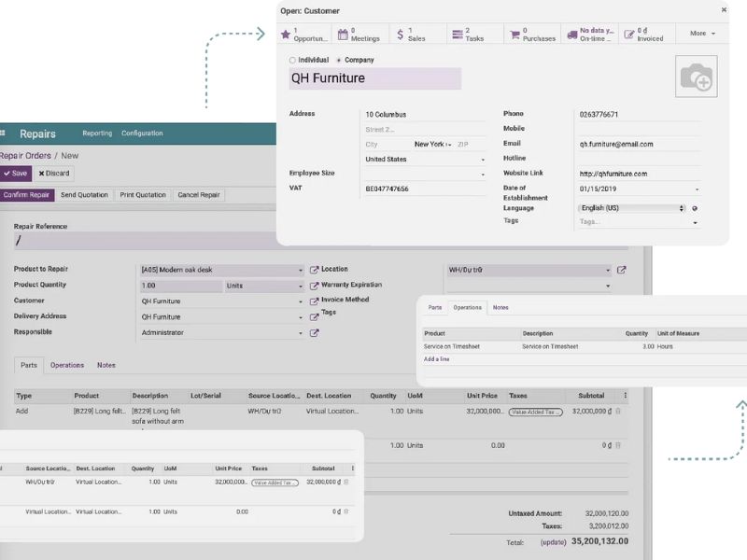747x560 pixels.
Task: Open the Purchases cart stat button
Action: 532,34
